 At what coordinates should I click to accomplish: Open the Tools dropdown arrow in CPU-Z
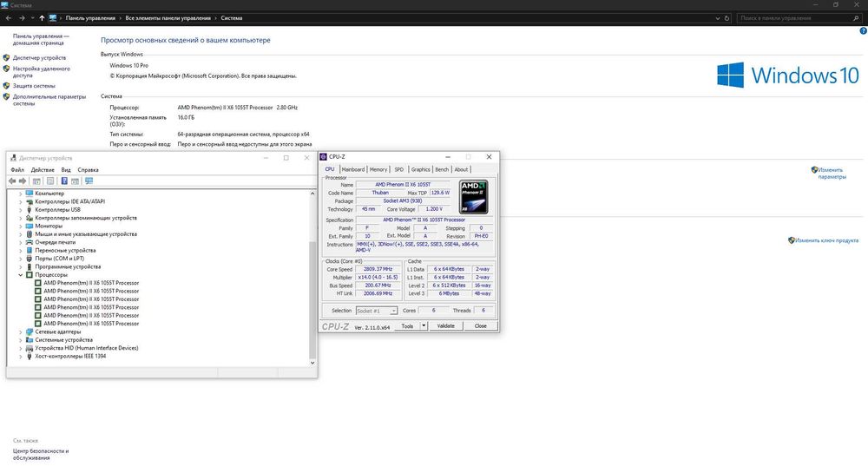[x=424, y=326]
